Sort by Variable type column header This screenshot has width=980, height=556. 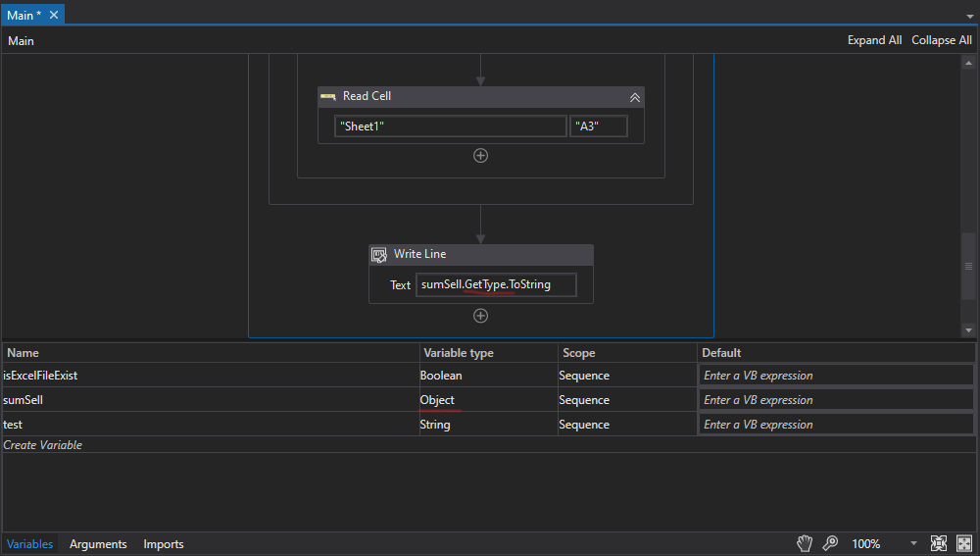(489, 353)
